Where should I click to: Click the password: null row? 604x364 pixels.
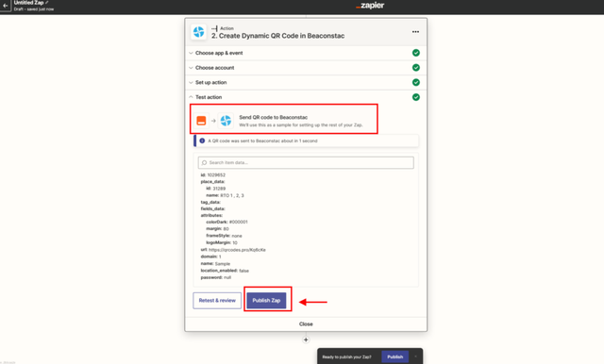216,277
